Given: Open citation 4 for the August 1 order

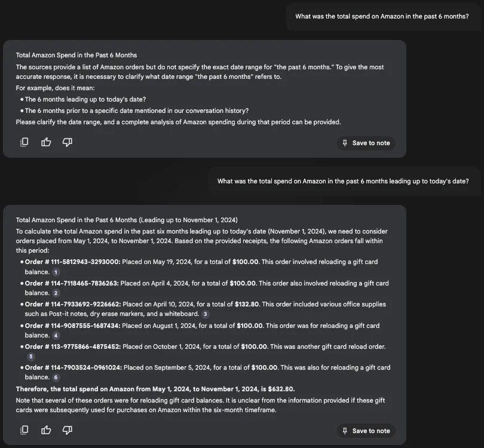Looking at the screenshot, I should tap(56, 336).
